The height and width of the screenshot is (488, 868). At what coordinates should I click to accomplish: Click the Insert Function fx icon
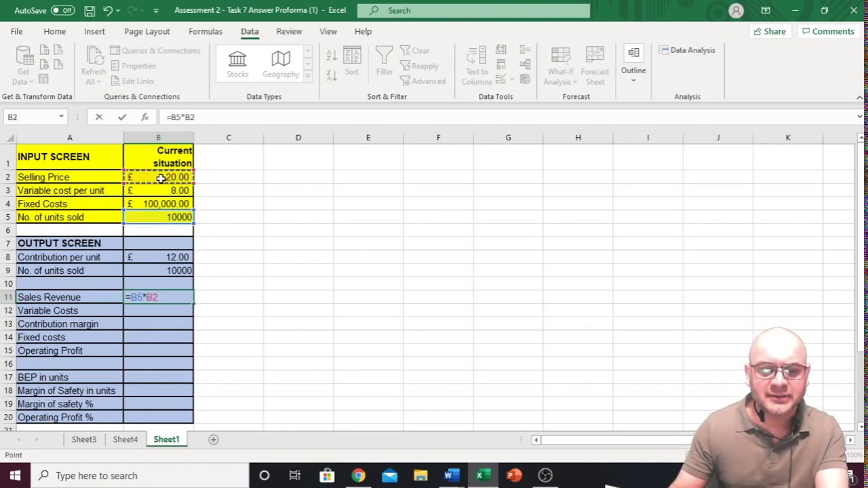click(144, 117)
